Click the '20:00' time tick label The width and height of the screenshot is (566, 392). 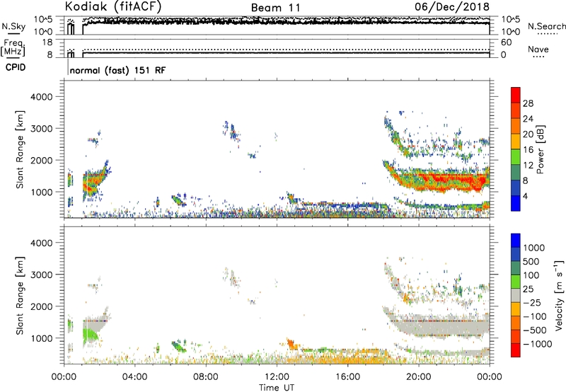pos(418,377)
